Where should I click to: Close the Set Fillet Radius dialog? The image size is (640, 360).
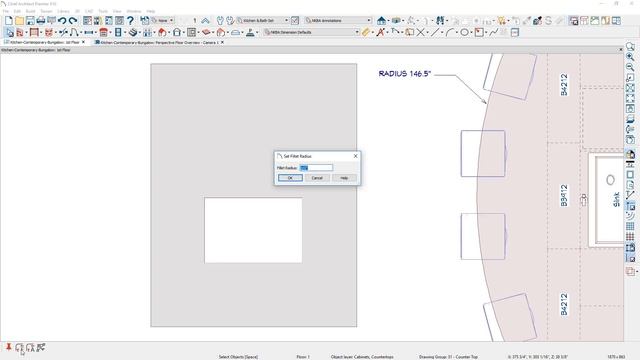[356, 156]
